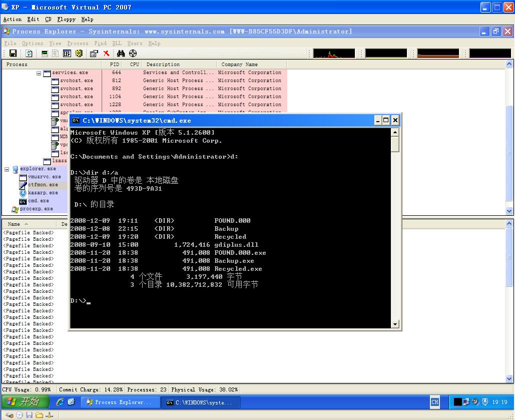
Task: Open the Virtual PC Floppy menu
Action: coord(67,20)
